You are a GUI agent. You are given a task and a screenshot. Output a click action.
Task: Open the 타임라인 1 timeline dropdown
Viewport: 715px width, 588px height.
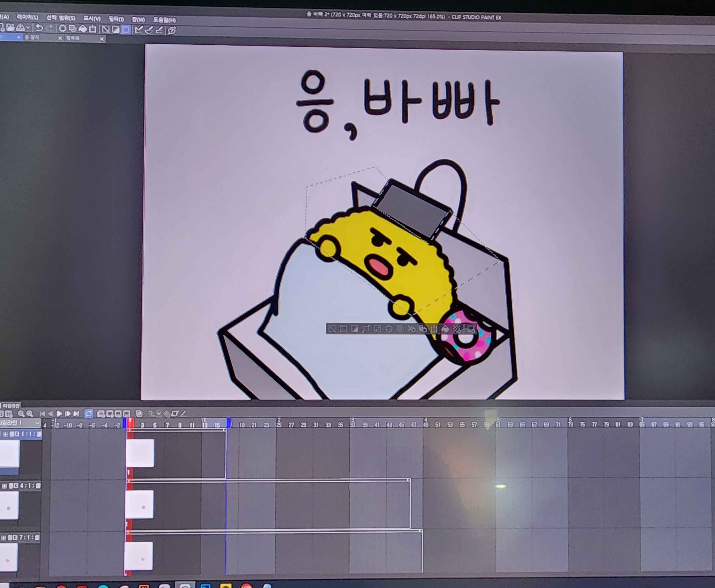(20, 423)
